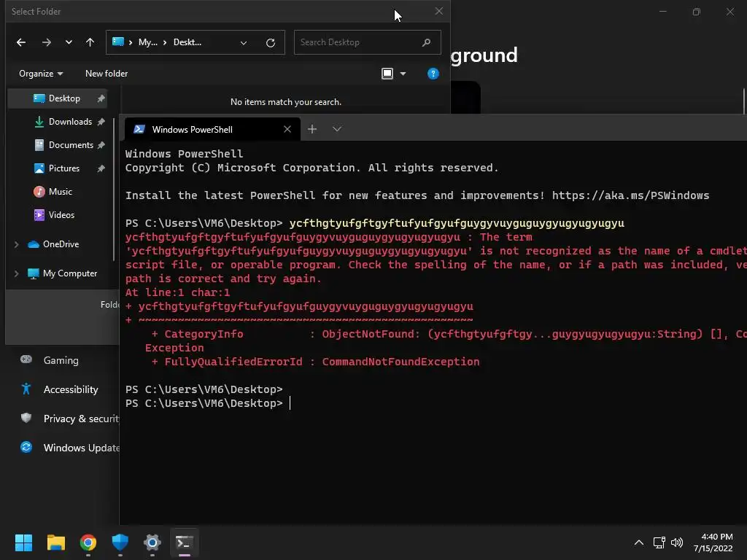Open network status tray icon
Viewport: 747px width, 560px height.
coord(659,542)
